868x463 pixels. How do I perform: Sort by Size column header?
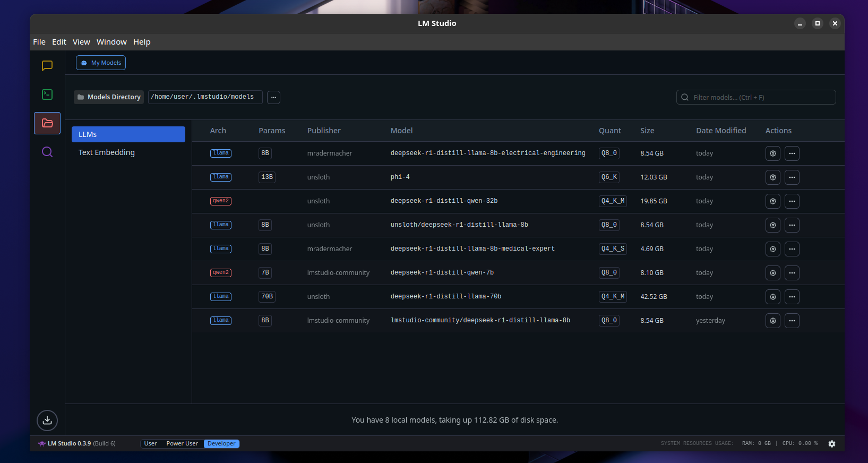point(647,131)
